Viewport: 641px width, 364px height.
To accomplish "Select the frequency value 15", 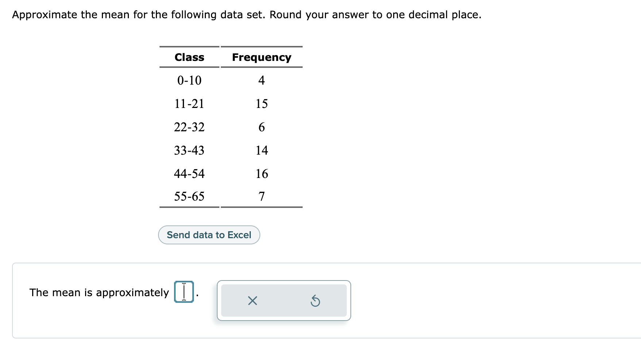I will tap(261, 104).
